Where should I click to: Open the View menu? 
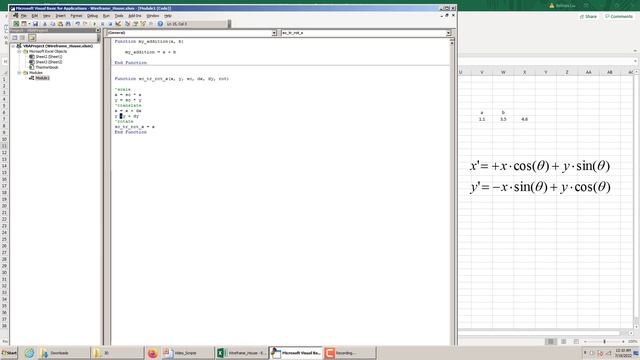[47, 16]
